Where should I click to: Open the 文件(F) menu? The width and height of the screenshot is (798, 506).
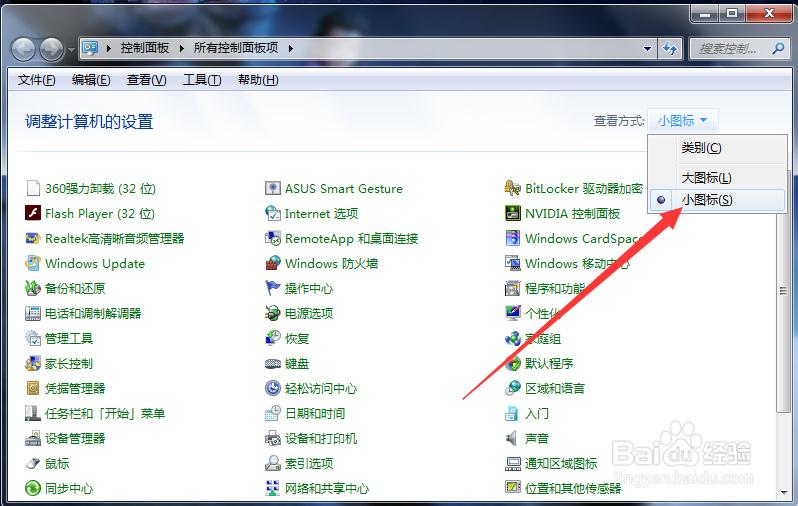[37, 80]
